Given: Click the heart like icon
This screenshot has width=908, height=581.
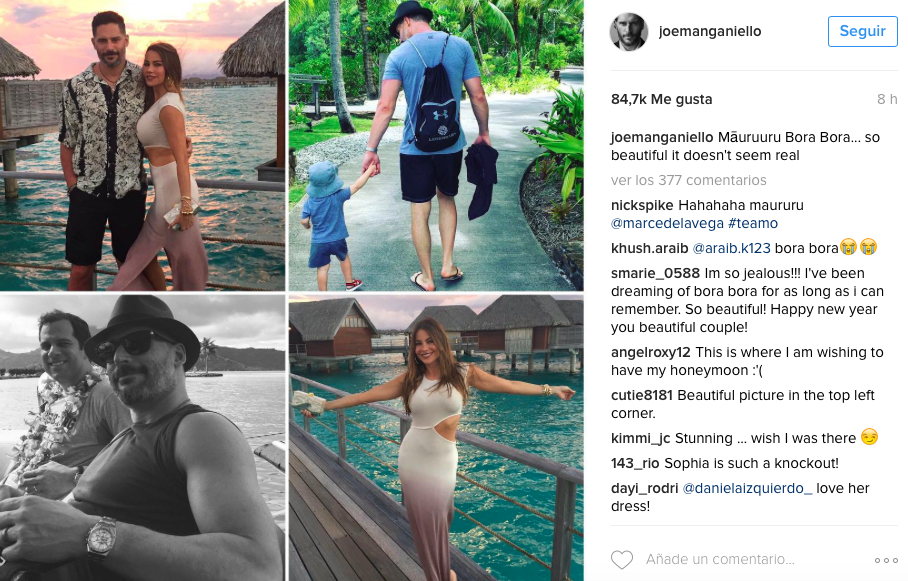Looking at the screenshot, I should tap(622, 560).
